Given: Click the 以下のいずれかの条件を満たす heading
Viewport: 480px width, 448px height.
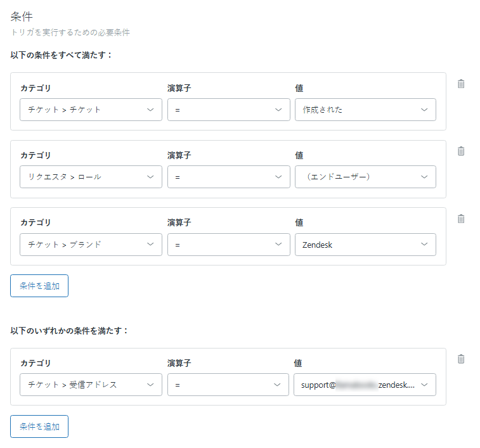Looking at the screenshot, I should click(x=70, y=331).
